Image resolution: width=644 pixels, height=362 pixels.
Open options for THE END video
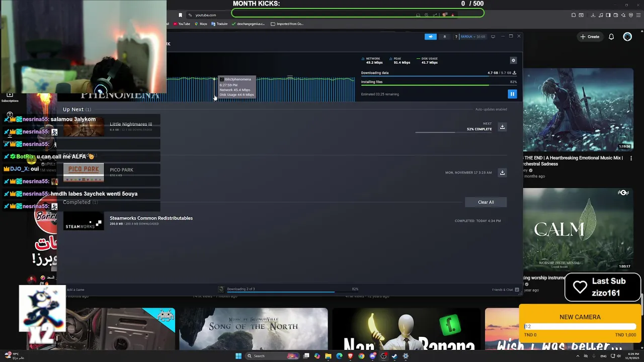[x=631, y=158]
